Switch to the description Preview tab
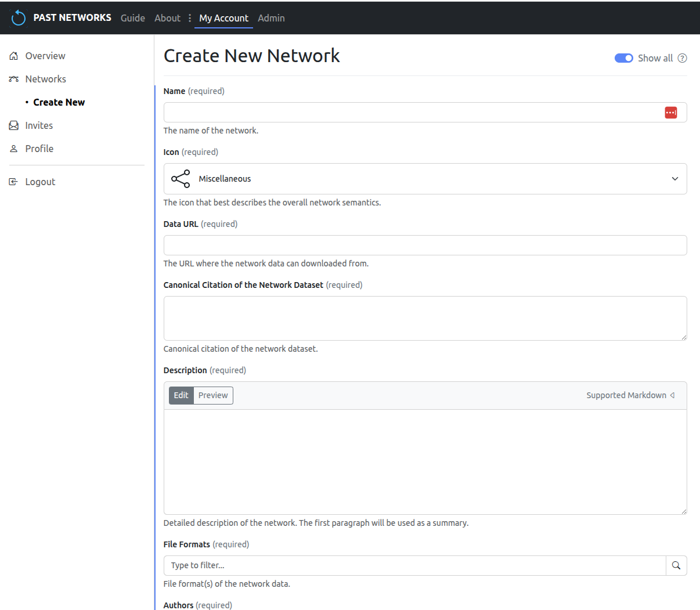The height and width of the screenshot is (610, 700). [x=213, y=395]
